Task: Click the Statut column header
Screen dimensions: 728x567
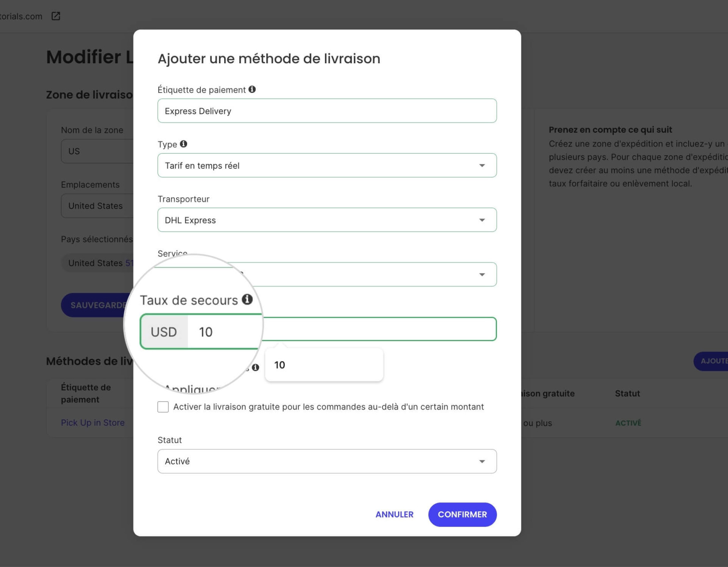Action: coord(627,393)
